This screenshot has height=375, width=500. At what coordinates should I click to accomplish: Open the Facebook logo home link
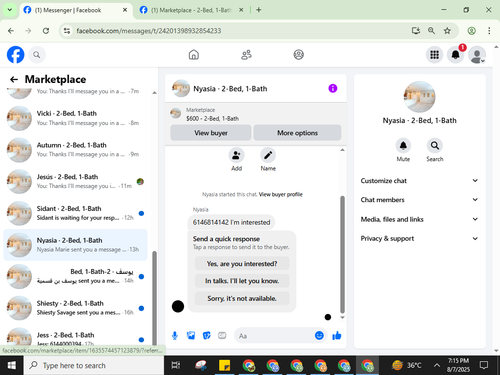[x=16, y=55]
